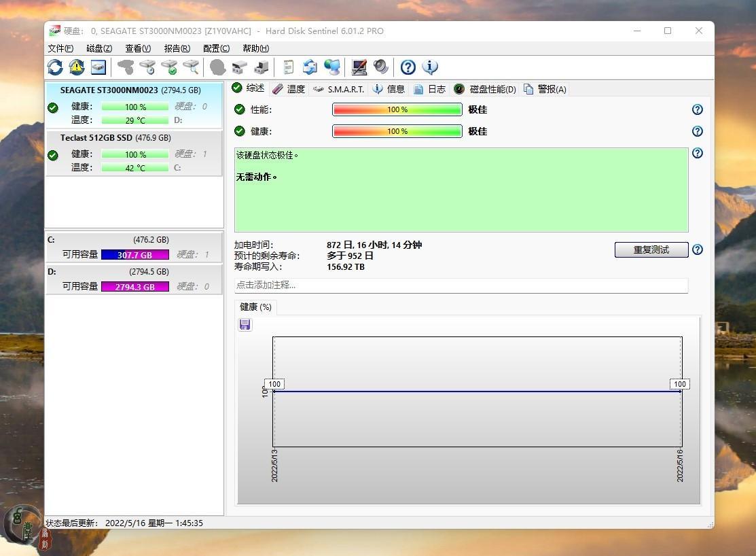
Task: Click the D: drive free space bar
Action: point(134,287)
